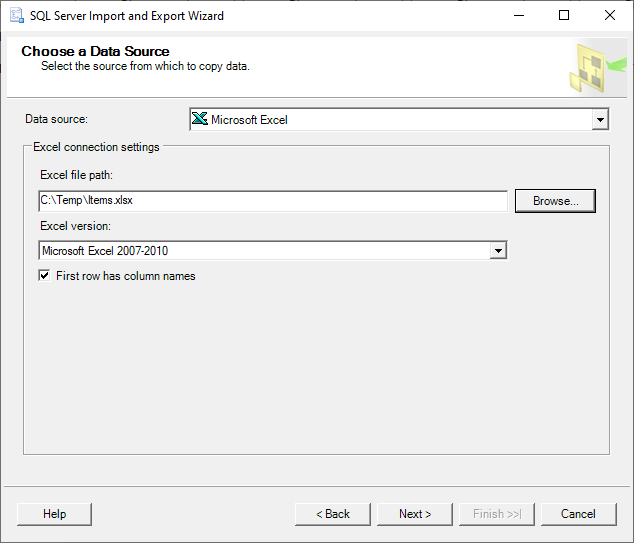
Task: Click the 'Choose a Data Source' heading
Action: pos(95,51)
